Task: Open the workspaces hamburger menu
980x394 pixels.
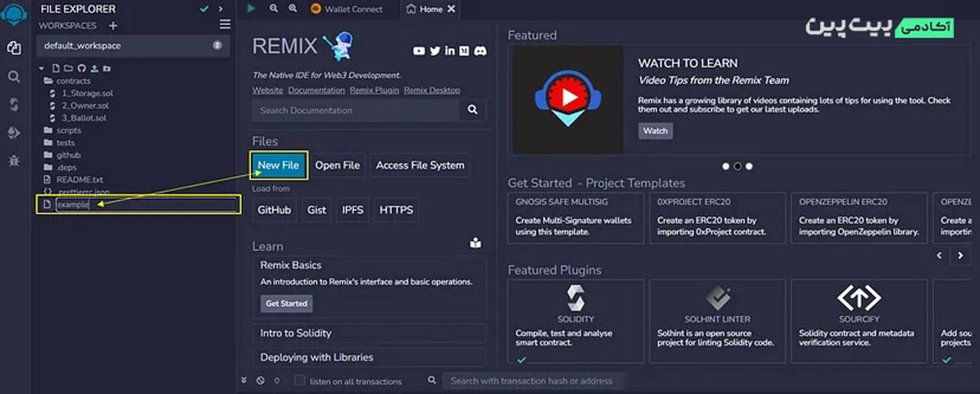Action: [x=224, y=24]
